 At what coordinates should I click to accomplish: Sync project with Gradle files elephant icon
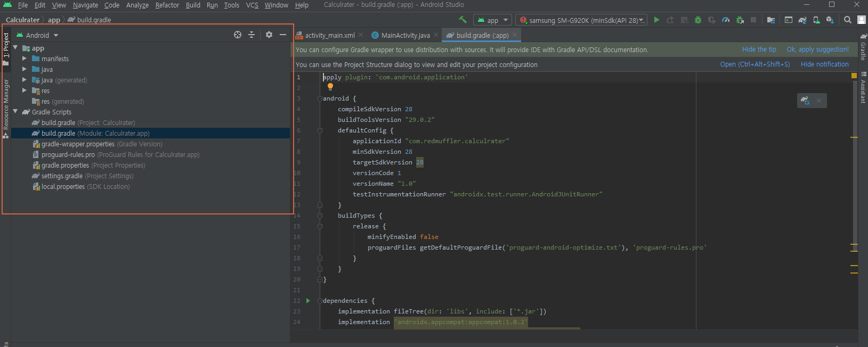802,20
